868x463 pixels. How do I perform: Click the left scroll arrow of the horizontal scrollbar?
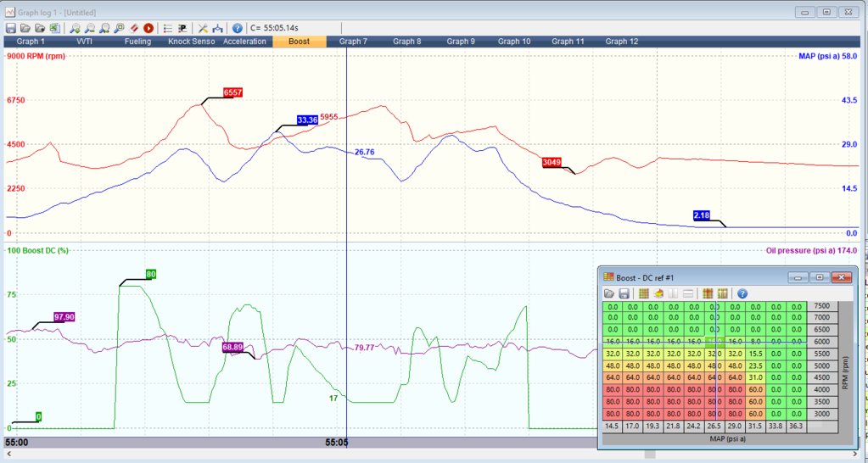point(8,455)
